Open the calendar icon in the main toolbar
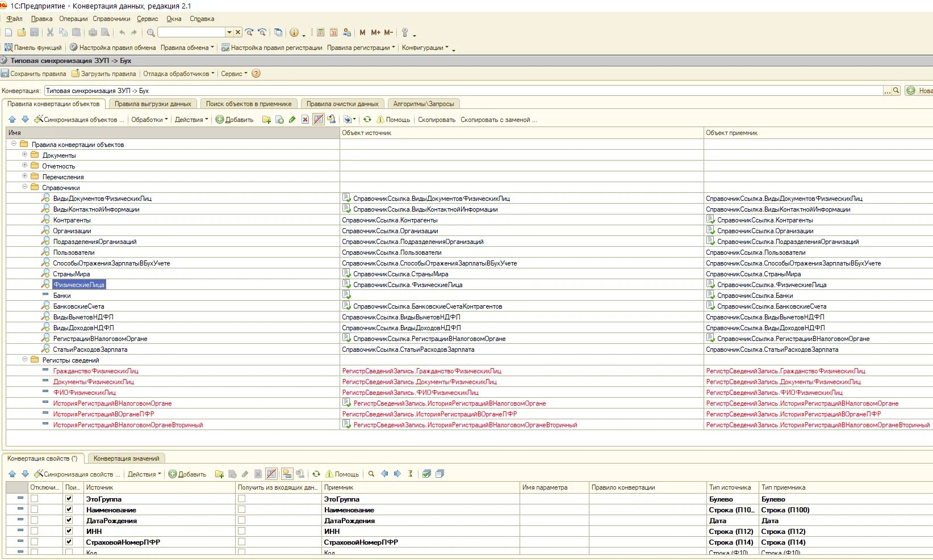This screenshot has height=560, width=933. pyautogui.click(x=333, y=32)
